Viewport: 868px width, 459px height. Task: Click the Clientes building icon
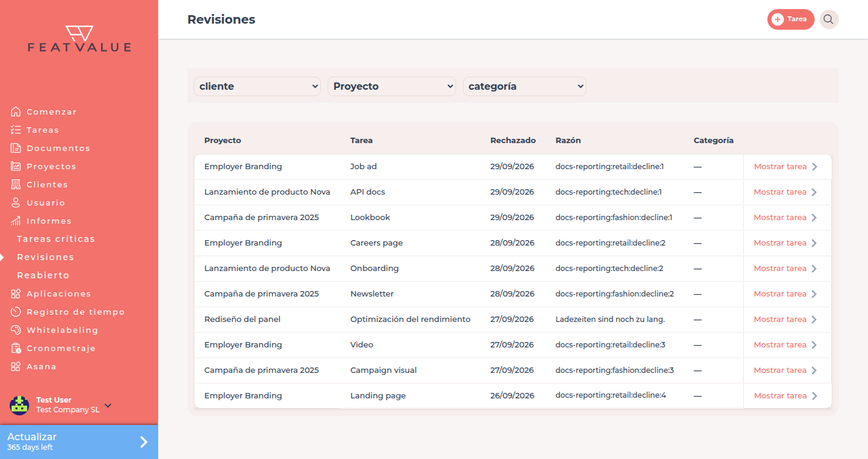point(16,184)
